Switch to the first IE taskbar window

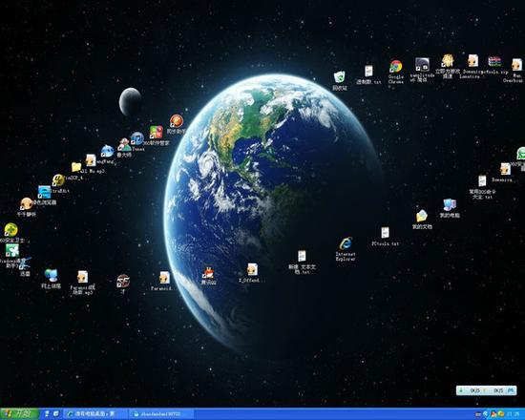pos(95,414)
